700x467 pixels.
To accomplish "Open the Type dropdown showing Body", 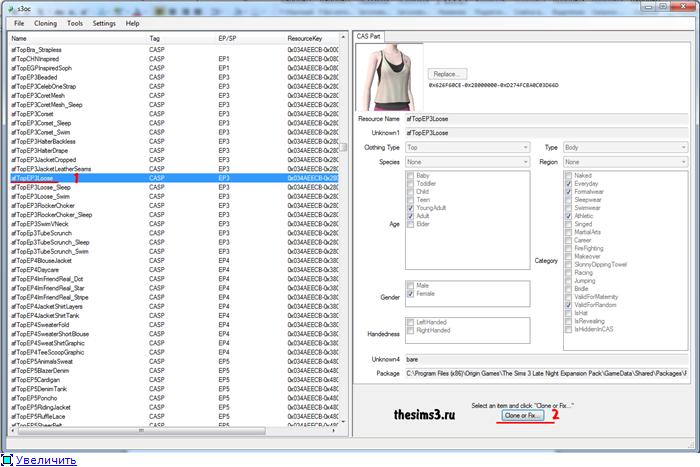I will 626,147.
